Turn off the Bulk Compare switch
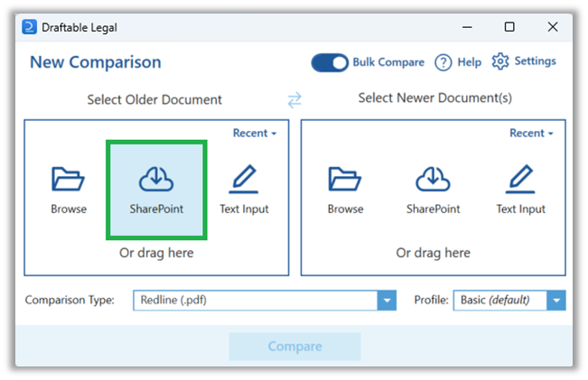This screenshot has height=380, width=588. [330, 62]
